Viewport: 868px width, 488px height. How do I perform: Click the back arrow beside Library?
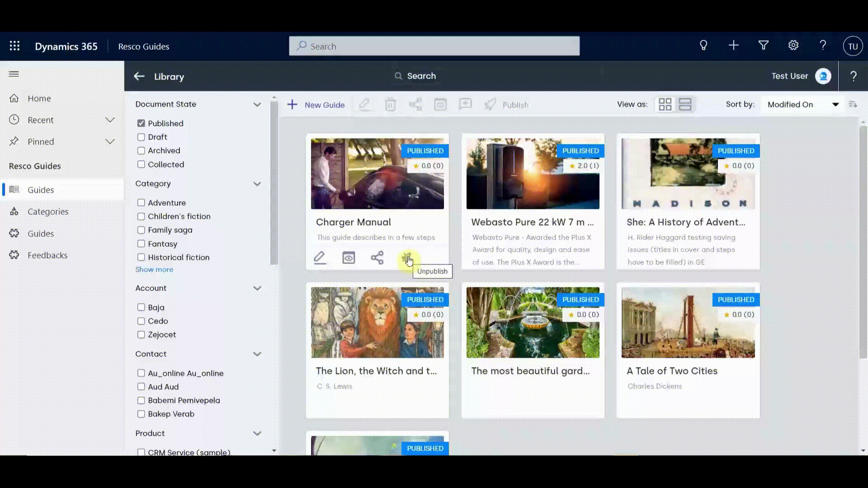click(x=139, y=76)
